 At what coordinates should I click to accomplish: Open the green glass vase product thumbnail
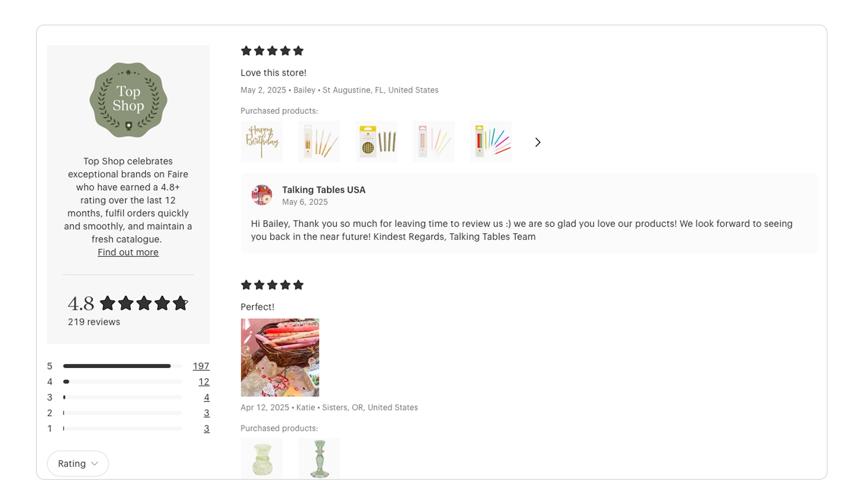(x=262, y=459)
